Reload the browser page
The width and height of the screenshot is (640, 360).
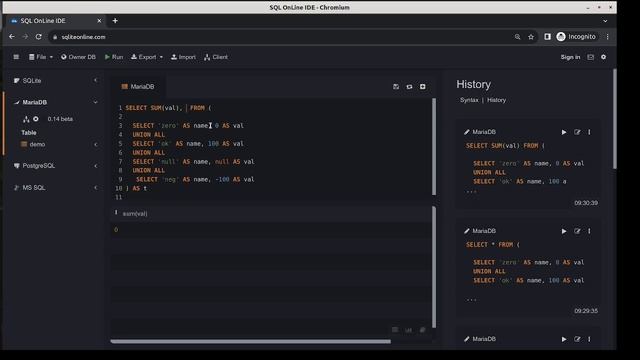coord(39,37)
